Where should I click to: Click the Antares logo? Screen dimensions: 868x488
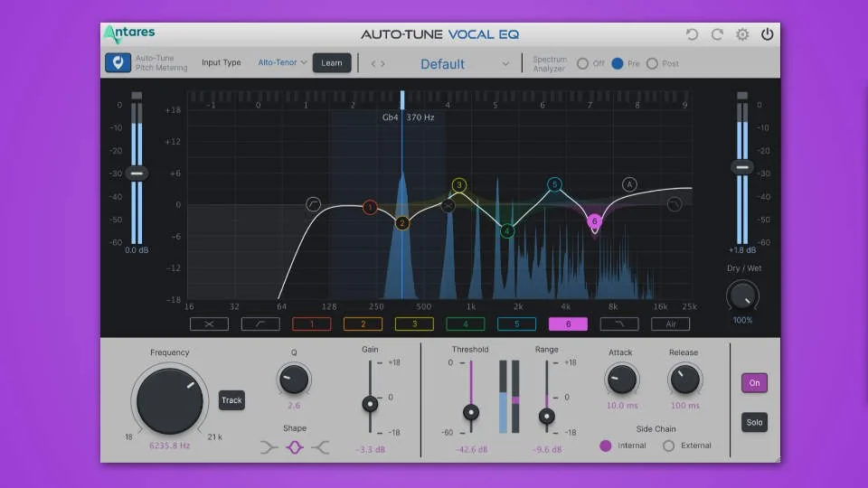[x=129, y=33]
